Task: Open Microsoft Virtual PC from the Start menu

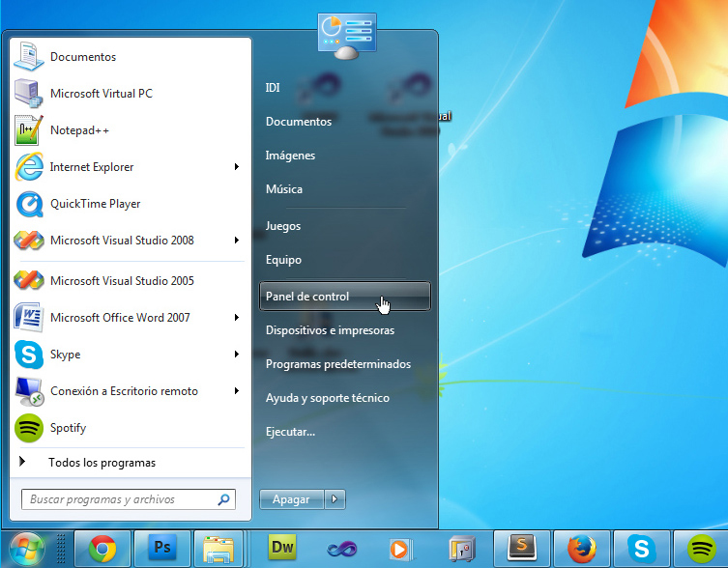Action: [x=101, y=94]
